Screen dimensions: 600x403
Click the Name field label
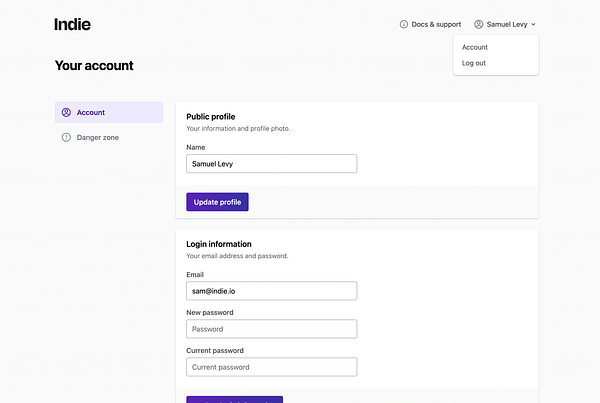(x=196, y=147)
